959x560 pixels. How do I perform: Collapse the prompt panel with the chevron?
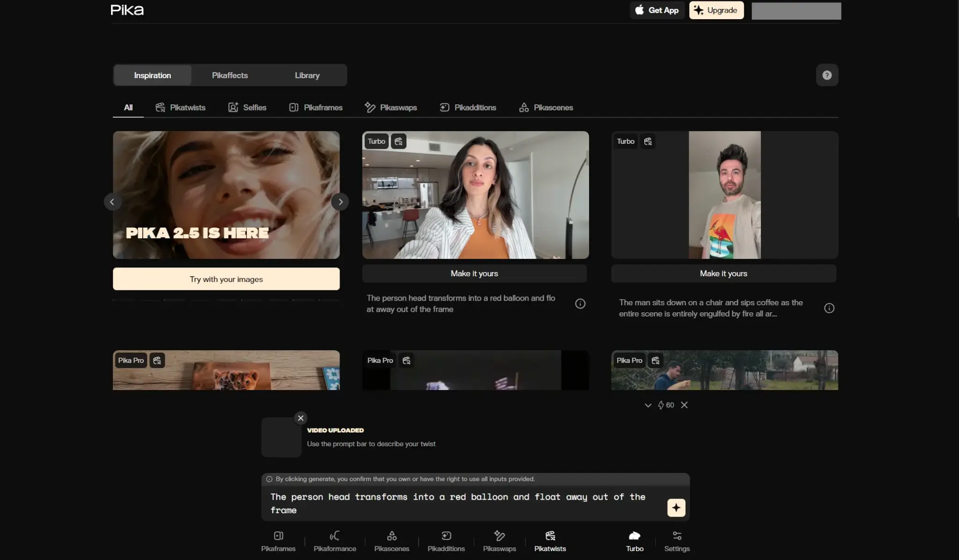click(x=648, y=405)
